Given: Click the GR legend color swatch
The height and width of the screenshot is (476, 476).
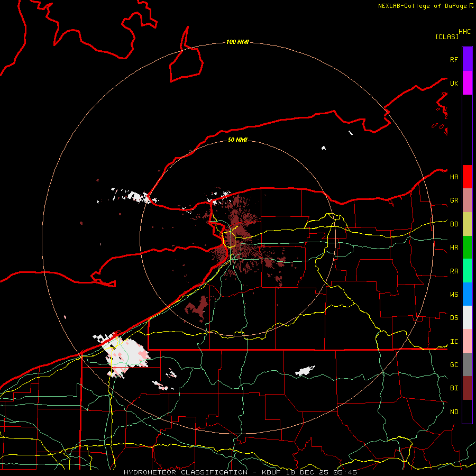Looking at the screenshot, I should click(467, 200).
